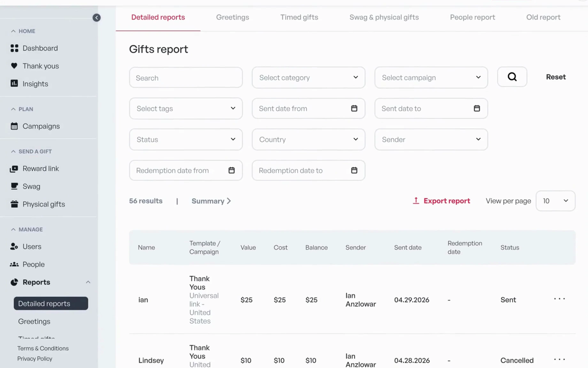Open calendar for Sent date to
The width and height of the screenshot is (588, 368).
[x=477, y=108]
